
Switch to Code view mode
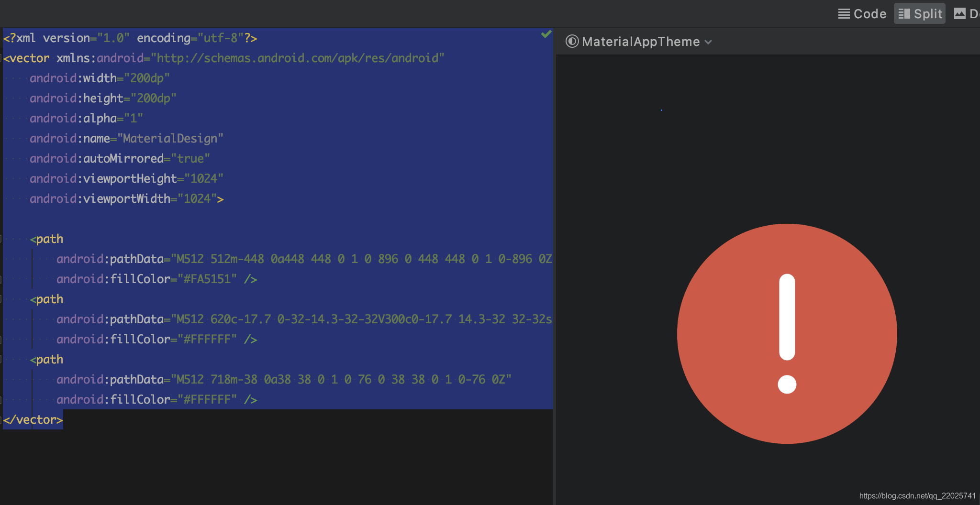pos(862,14)
